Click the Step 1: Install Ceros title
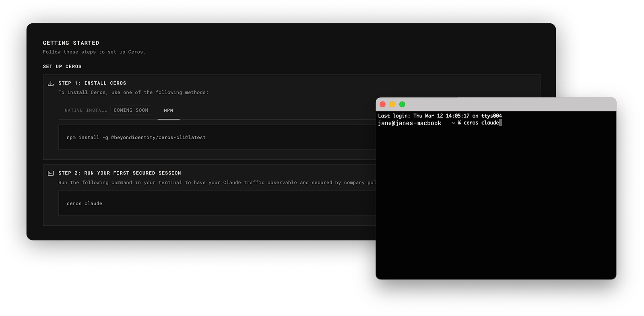This screenshot has height=316, width=644. coord(92,83)
